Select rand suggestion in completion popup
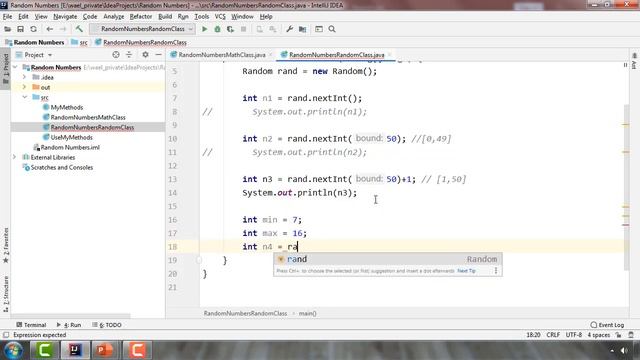This screenshot has height=360, width=640. pyautogui.click(x=388, y=259)
